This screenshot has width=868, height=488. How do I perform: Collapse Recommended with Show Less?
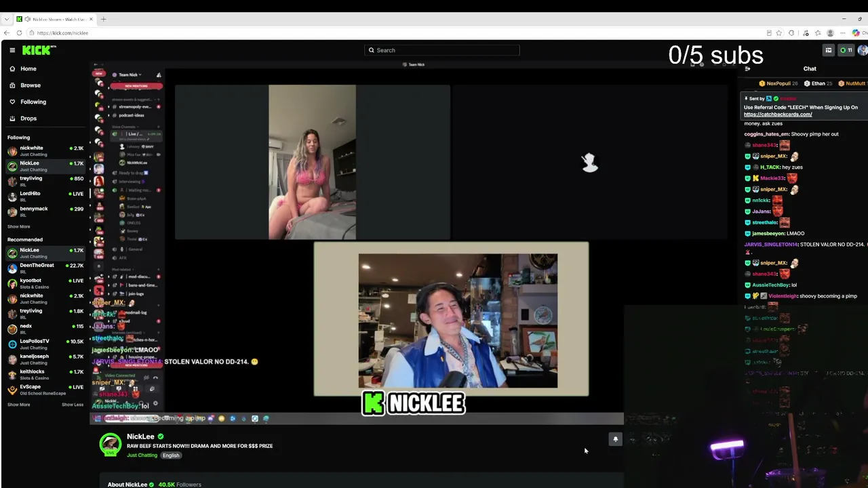(x=73, y=405)
